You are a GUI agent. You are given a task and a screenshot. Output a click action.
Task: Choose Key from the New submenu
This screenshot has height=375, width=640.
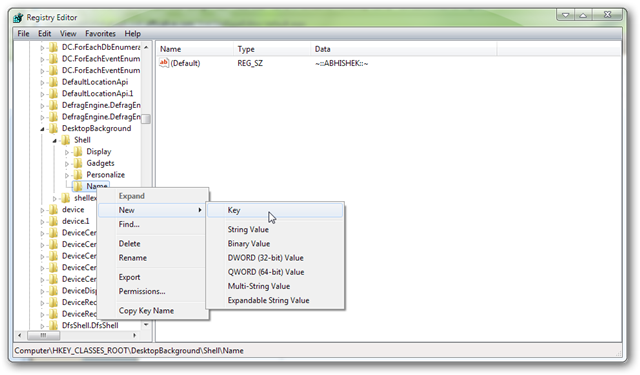click(275, 211)
